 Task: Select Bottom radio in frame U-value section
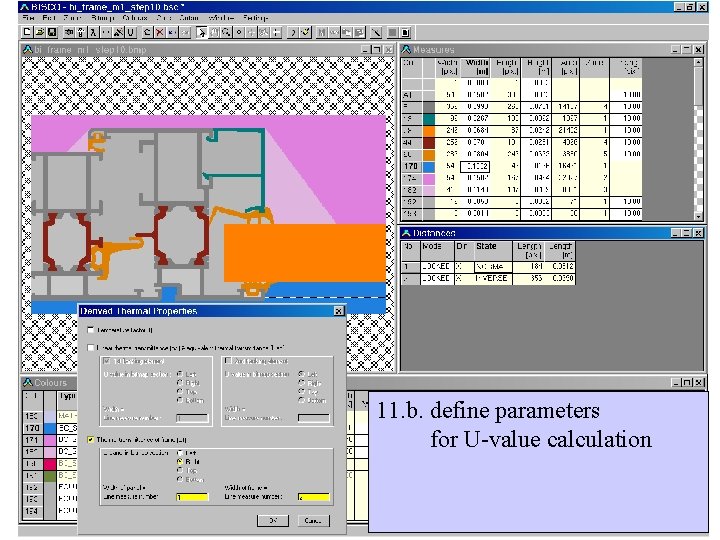(180, 479)
